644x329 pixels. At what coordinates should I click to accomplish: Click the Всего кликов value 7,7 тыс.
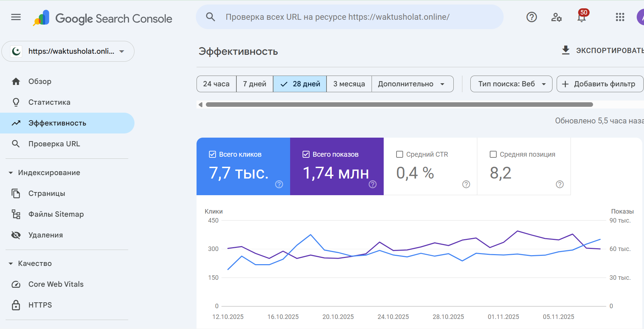point(239,173)
